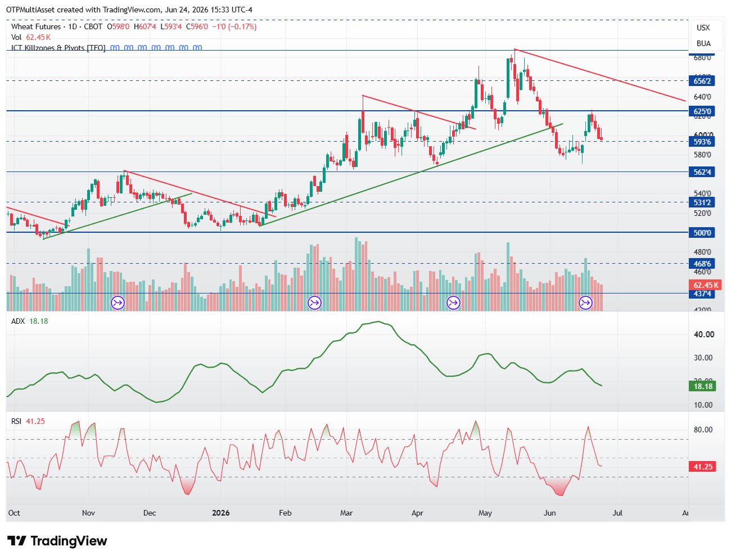Select the 62.45 K volume value tag
The image size is (731, 560).
[x=706, y=285]
